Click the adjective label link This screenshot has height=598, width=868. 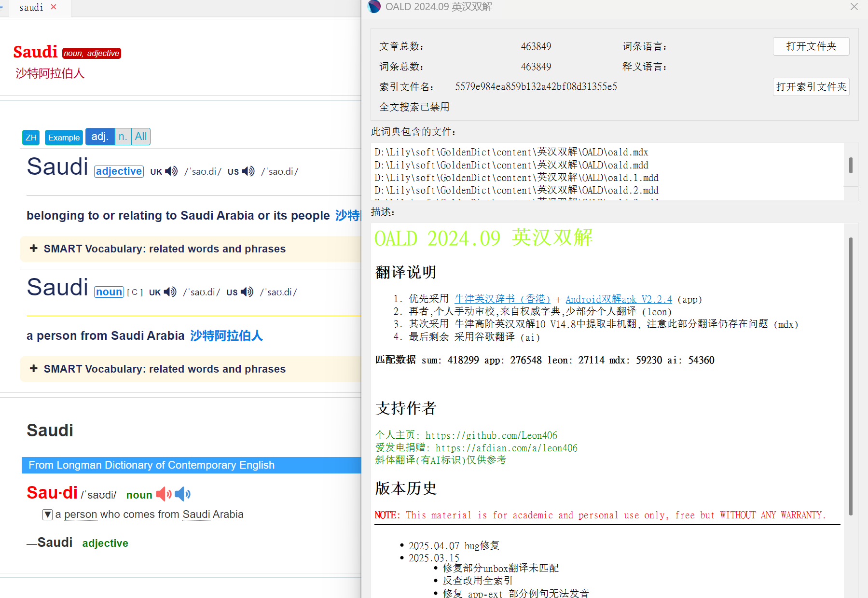pos(119,171)
